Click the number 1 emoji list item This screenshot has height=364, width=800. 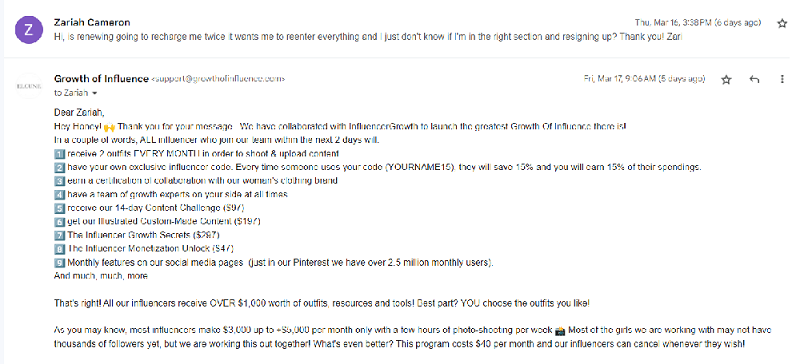[x=59, y=154]
